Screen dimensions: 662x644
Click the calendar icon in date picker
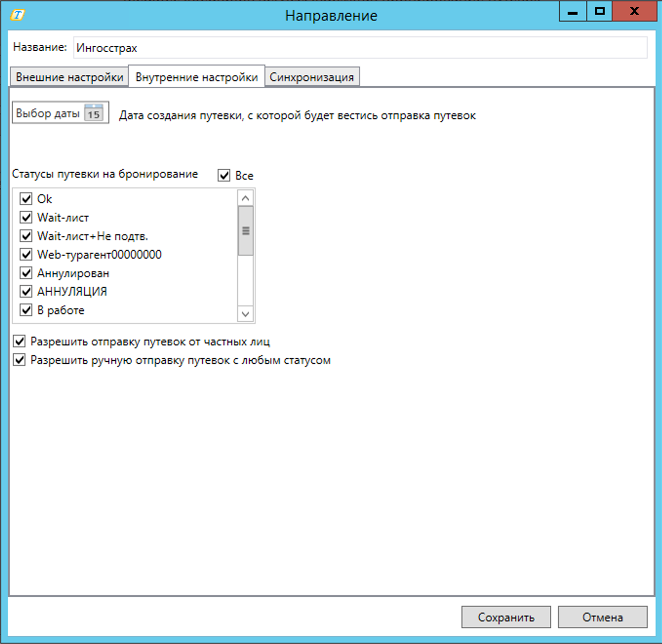tap(94, 113)
